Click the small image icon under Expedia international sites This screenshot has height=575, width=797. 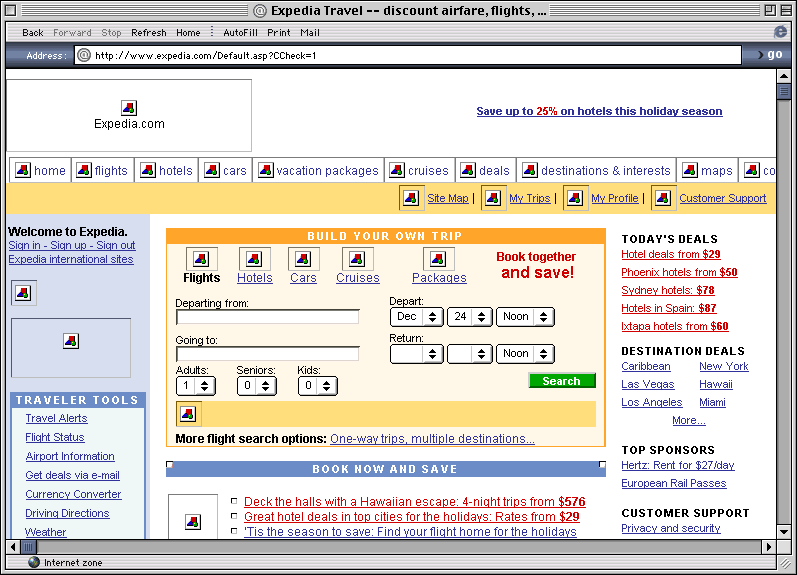pyautogui.click(x=23, y=293)
